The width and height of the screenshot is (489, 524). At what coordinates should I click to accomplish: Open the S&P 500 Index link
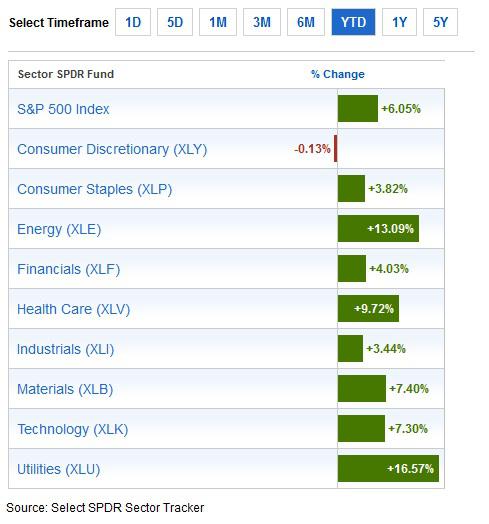(x=63, y=109)
